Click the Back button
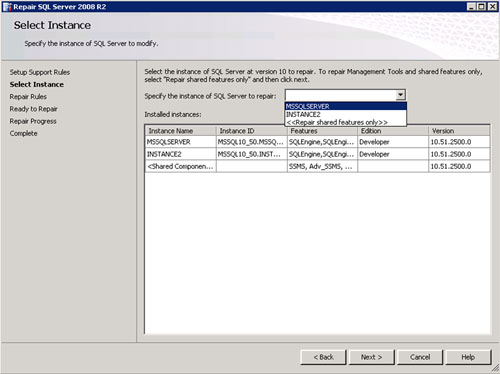The width and height of the screenshot is (500, 374). (x=323, y=357)
